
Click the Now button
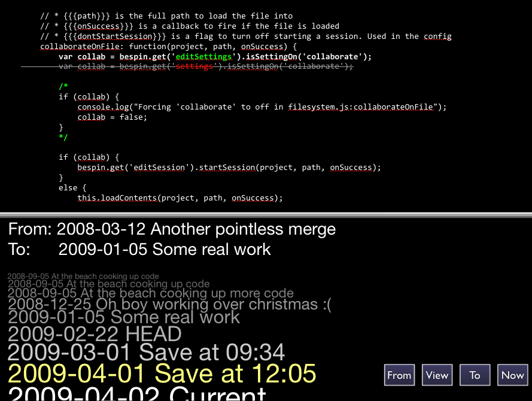click(x=512, y=375)
